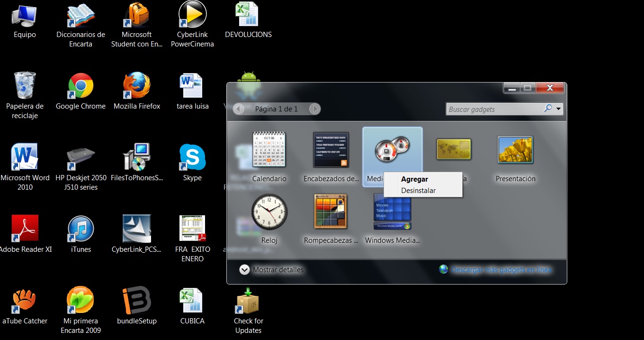
Task: Select Papelera de reciclaje icon
Action: click(x=25, y=95)
